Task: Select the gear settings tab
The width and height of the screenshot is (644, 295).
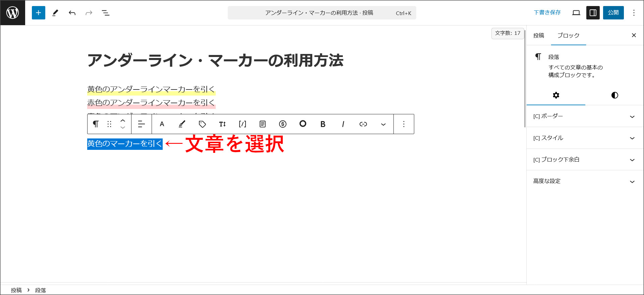Action: [556, 95]
